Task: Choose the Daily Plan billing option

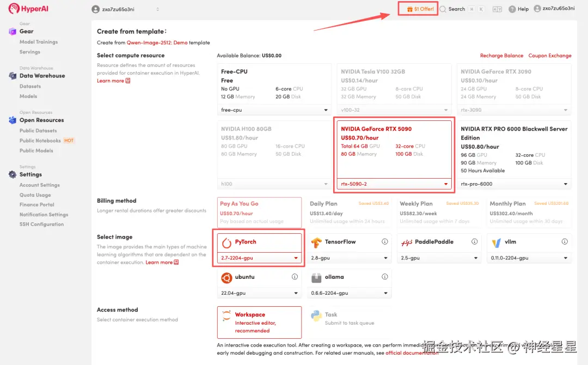Action: [349, 212]
